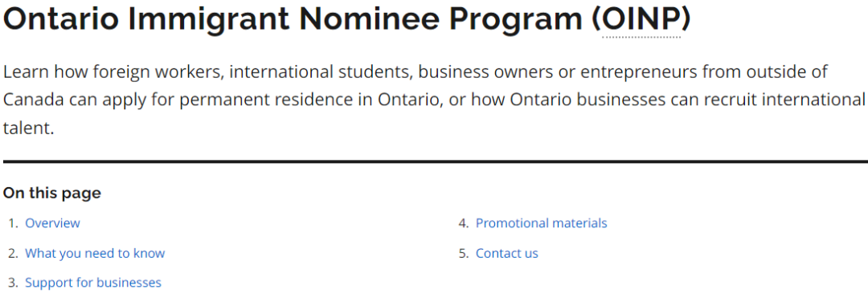Jump to Support for businesses section
The image size is (868, 306).
[93, 283]
